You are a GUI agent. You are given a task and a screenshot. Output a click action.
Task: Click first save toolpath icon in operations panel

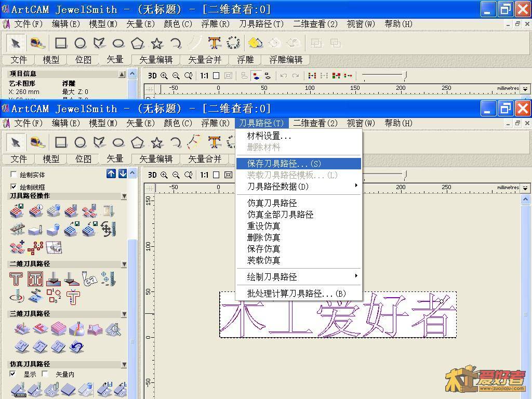[x=17, y=211]
